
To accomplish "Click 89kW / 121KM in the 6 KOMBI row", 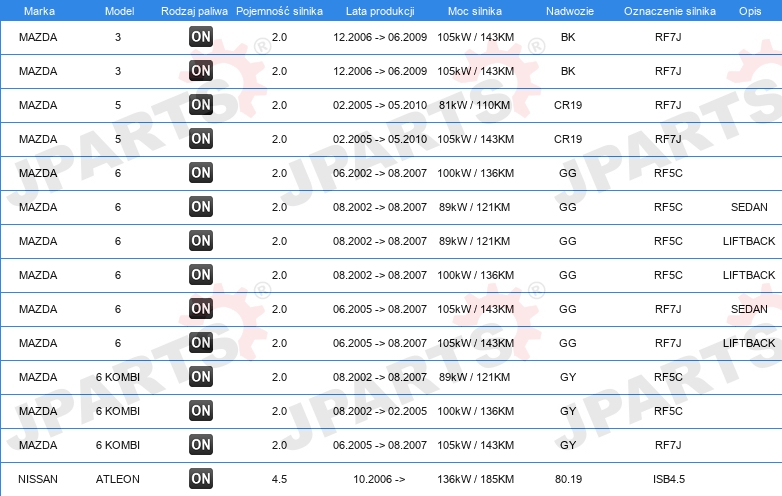I will (474, 377).
